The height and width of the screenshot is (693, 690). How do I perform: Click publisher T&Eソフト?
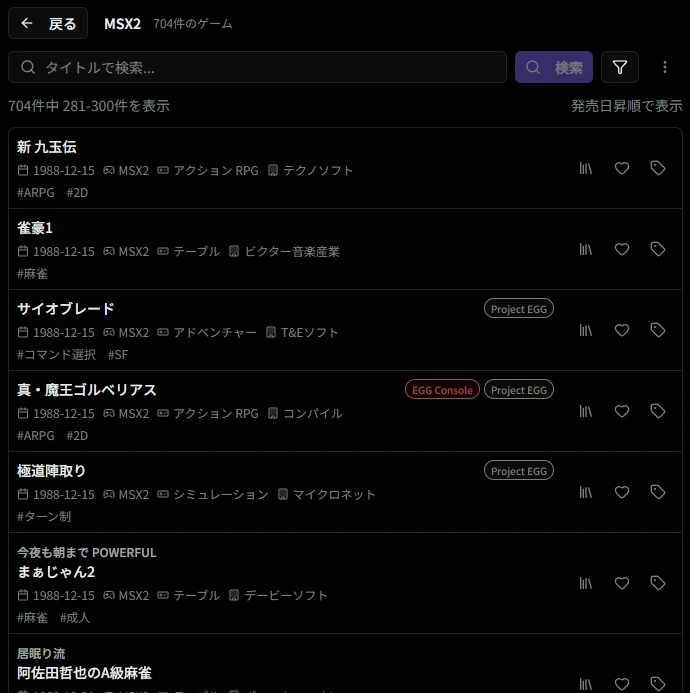click(309, 332)
